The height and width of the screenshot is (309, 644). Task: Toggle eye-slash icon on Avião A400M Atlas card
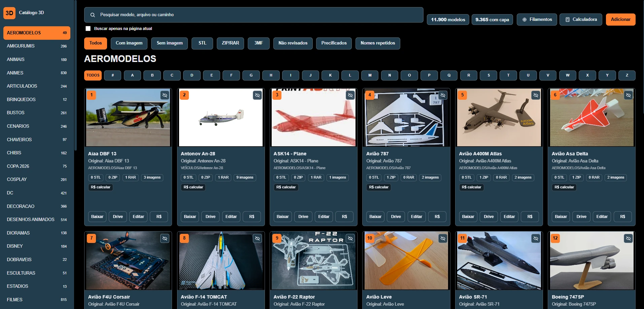[536, 95]
